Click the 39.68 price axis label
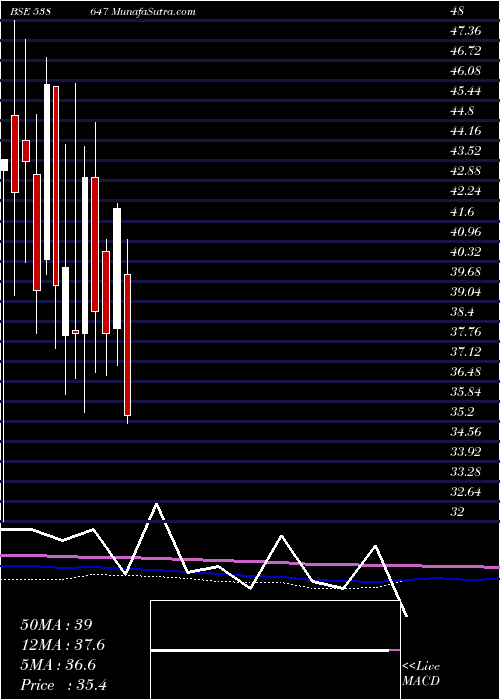This screenshot has height=700, width=500. coord(465,272)
